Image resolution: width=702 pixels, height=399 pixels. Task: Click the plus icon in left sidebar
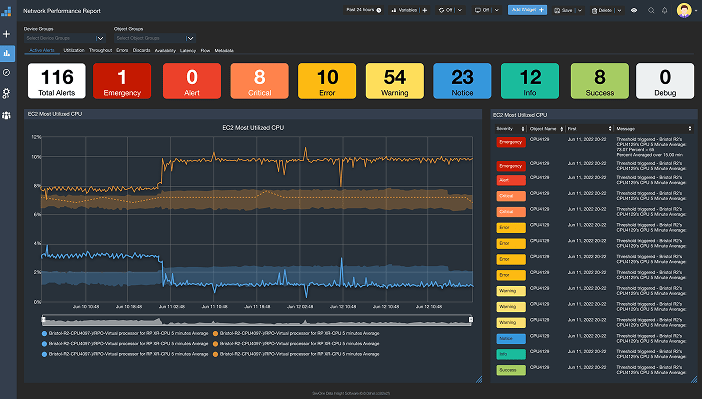(6, 34)
